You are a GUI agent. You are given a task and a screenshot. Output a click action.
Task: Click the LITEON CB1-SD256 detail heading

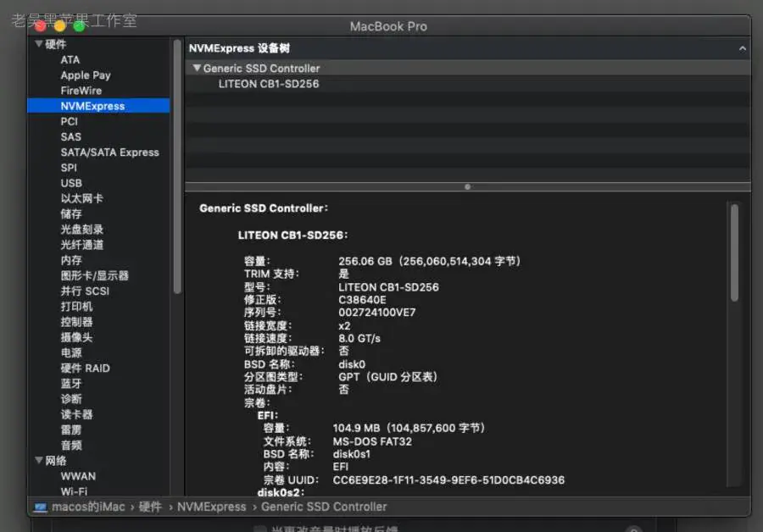click(292, 236)
